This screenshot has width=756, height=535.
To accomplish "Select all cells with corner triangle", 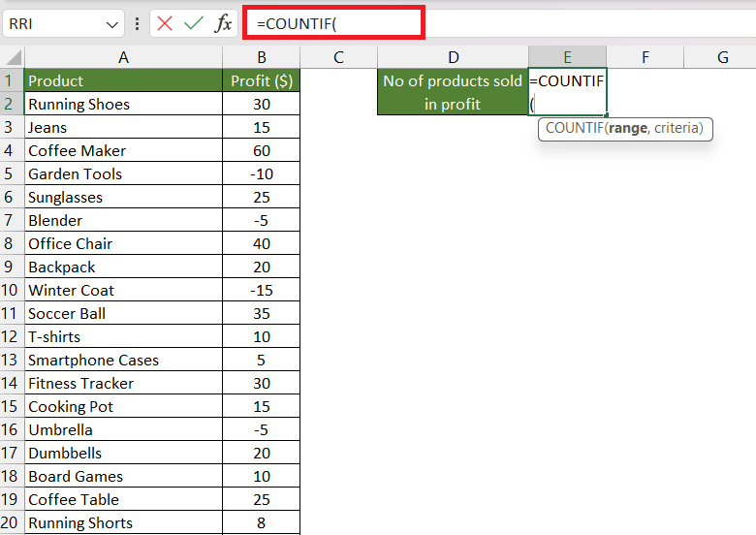I will click(x=13, y=57).
